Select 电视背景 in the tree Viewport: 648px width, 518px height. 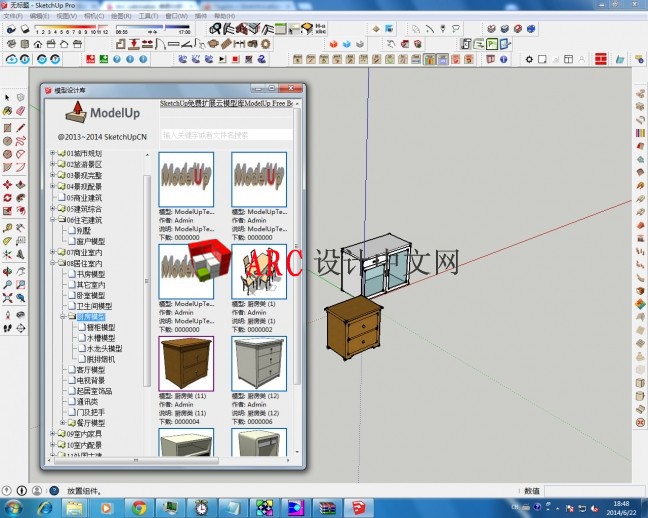(91, 380)
